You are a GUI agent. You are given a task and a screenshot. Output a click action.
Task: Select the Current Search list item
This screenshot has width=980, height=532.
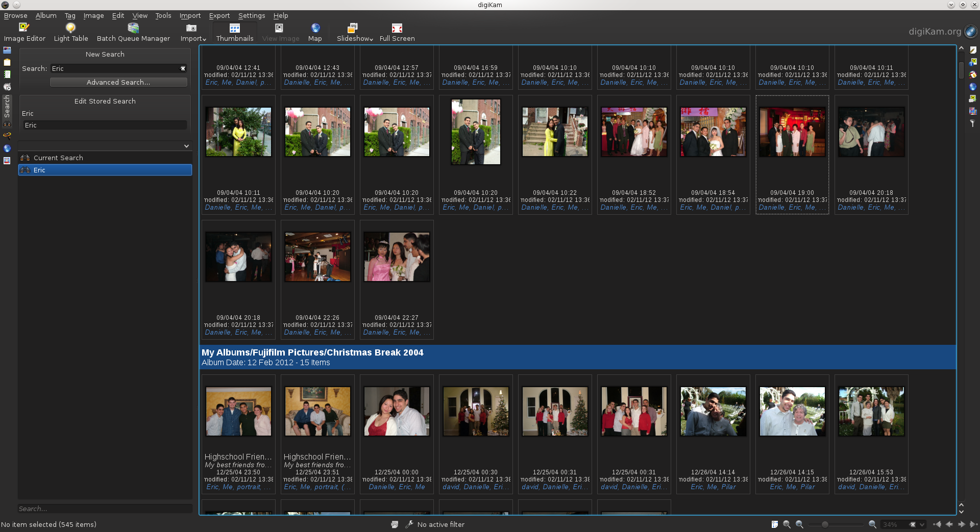coord(105,158)
